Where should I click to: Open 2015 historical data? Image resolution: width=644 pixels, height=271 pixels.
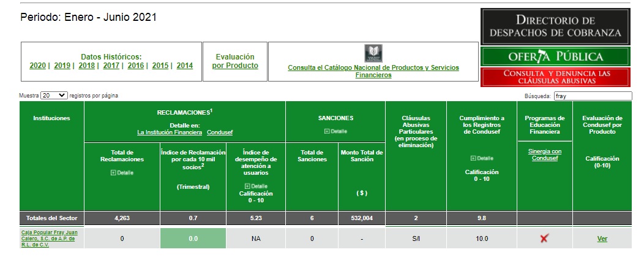160,66
